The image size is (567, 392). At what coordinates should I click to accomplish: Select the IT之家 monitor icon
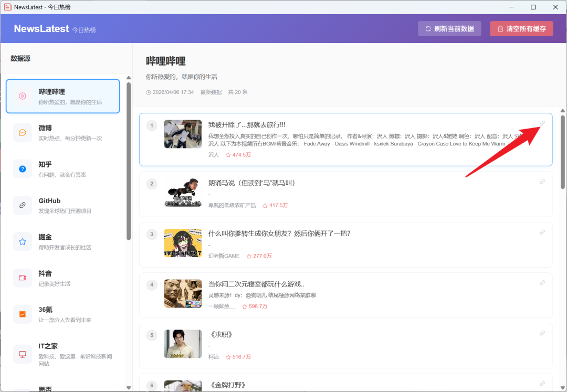point(22,354)
